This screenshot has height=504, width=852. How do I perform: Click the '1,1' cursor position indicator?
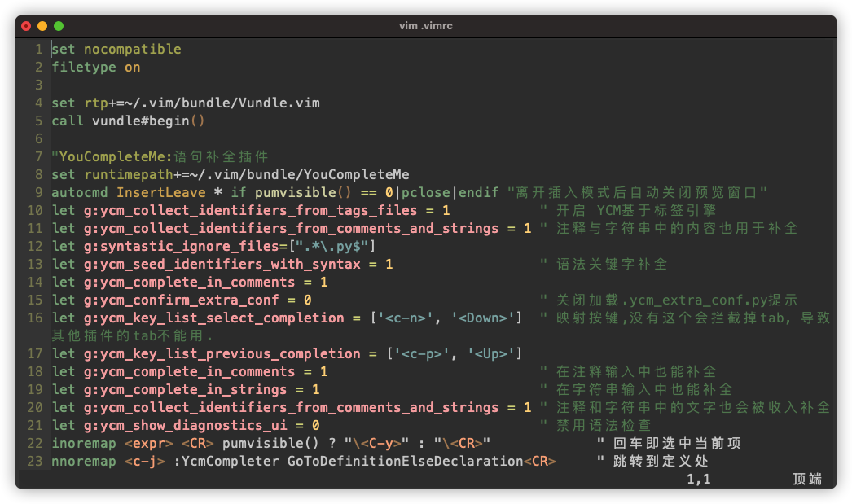pyautogui.click(x=698, y=479)
